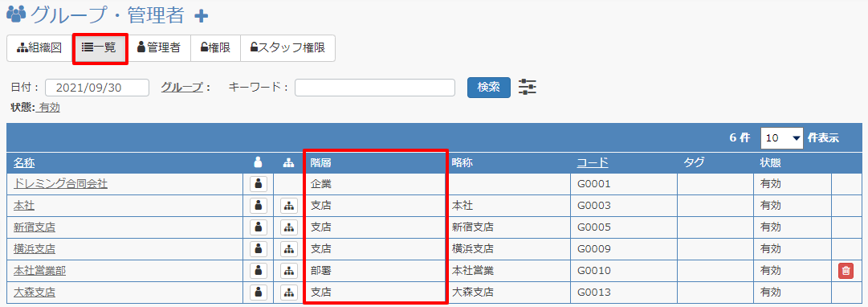Switch to the 一覧 list tab
Screen dimensions: 868x307
click(100, 48)
